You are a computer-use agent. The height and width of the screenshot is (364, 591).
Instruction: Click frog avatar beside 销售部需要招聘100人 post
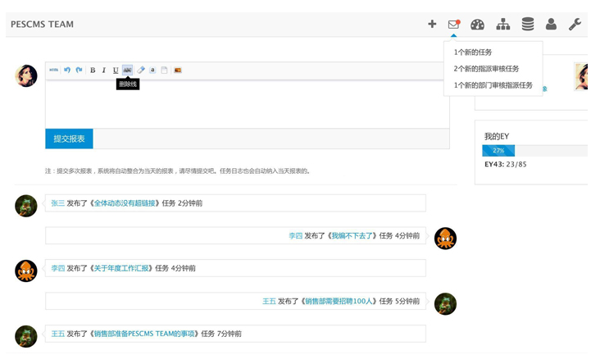pos(445,303)
